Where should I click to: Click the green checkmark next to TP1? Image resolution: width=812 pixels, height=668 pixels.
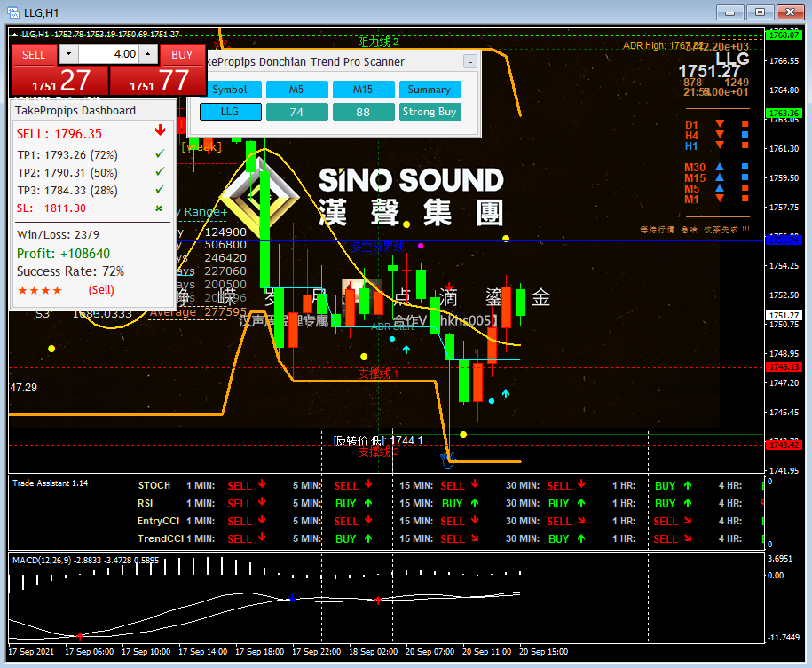(x=160, y=153)
